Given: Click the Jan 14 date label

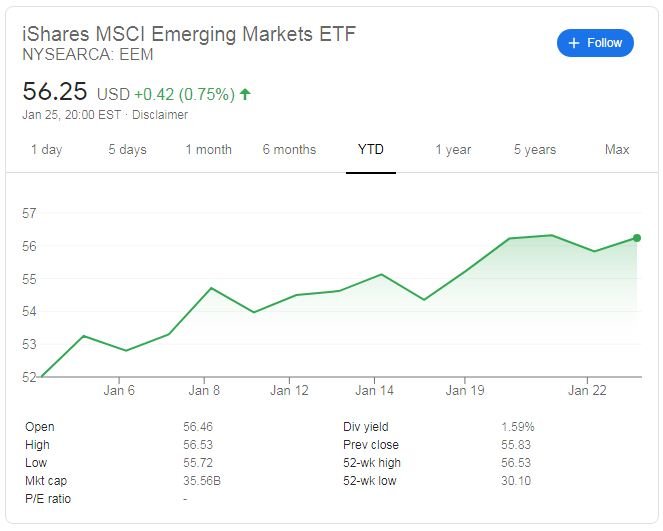Looking at the screenshot, I should (373, 390).
